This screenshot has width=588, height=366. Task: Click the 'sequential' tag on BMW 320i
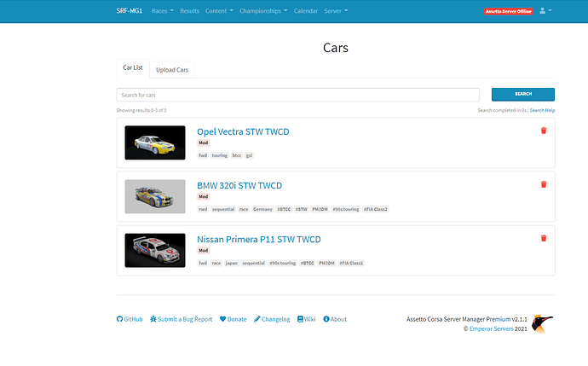[223, 209]
